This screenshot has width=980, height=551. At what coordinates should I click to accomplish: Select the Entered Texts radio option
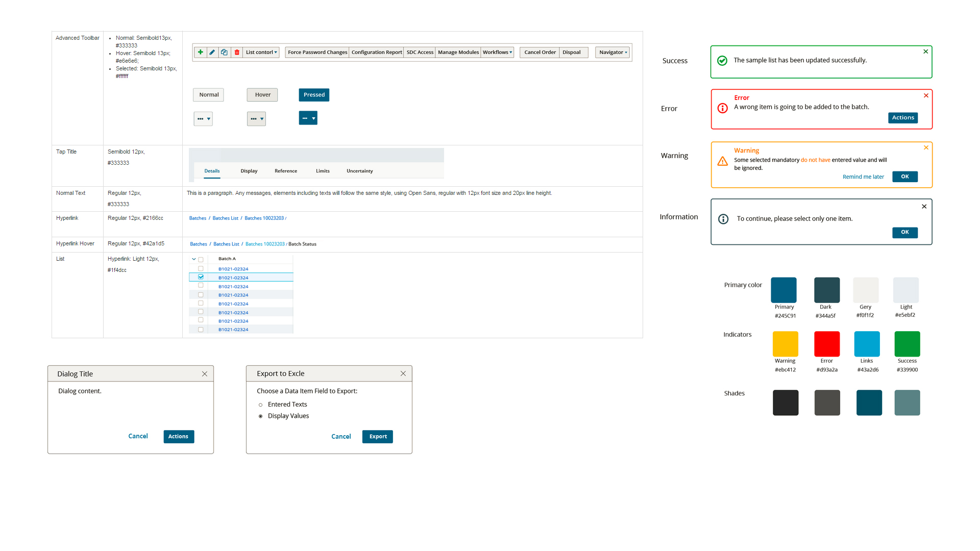260,405
